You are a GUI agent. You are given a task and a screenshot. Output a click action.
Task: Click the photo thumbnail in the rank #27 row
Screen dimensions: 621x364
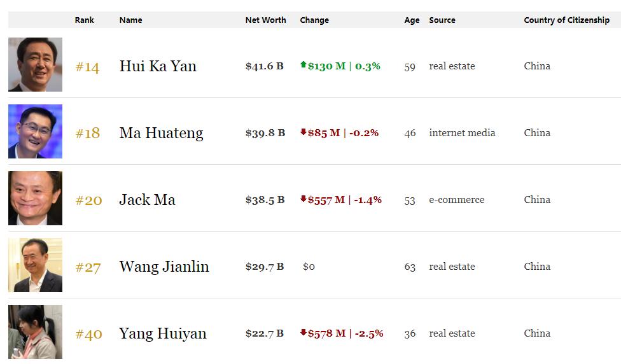[35, 265]
